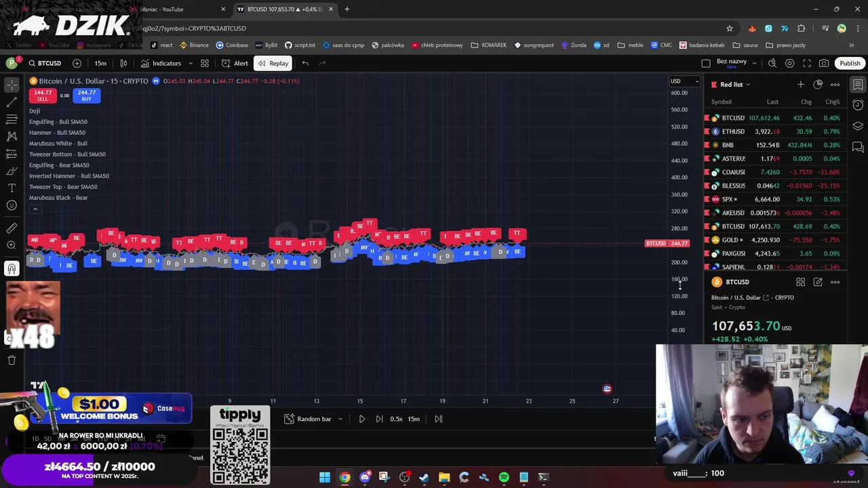Change replay update interval 15m
The image size is (868, 488).
coord(414,419)
